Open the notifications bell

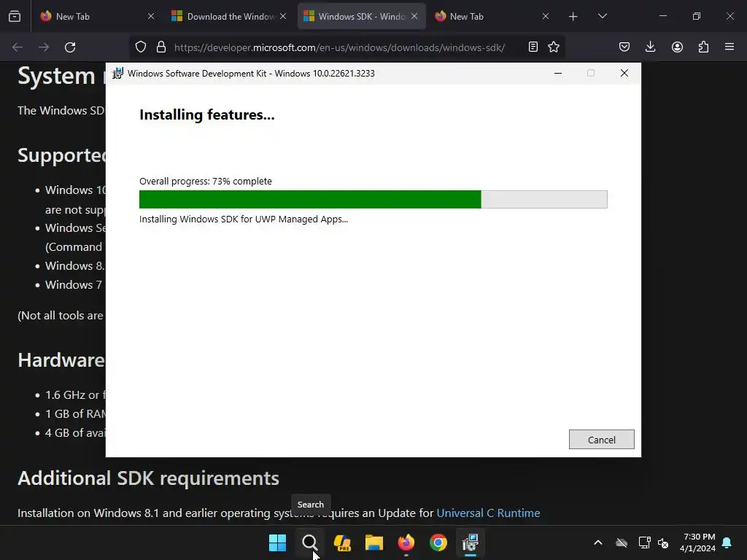click(727, 542)
